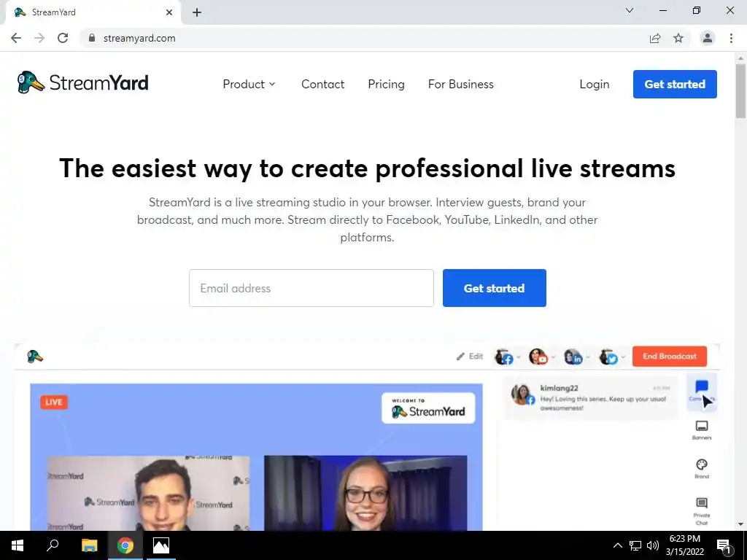
Task: Open the notification center icon
Action: [x=724, y=546]
